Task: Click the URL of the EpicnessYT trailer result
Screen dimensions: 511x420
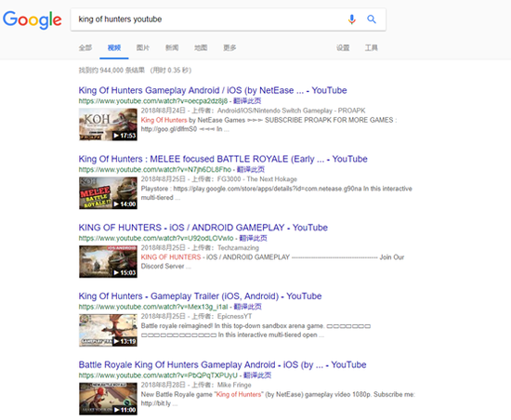Action: coord(153,307)
